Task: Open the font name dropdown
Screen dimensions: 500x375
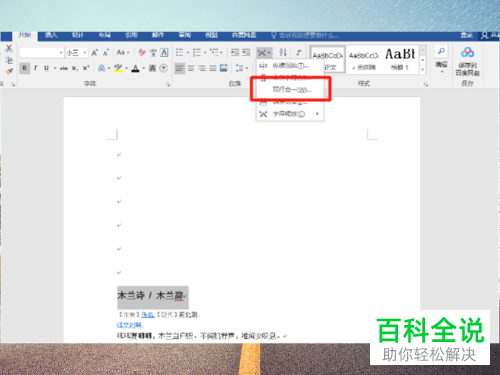Action: coord(61,53)
